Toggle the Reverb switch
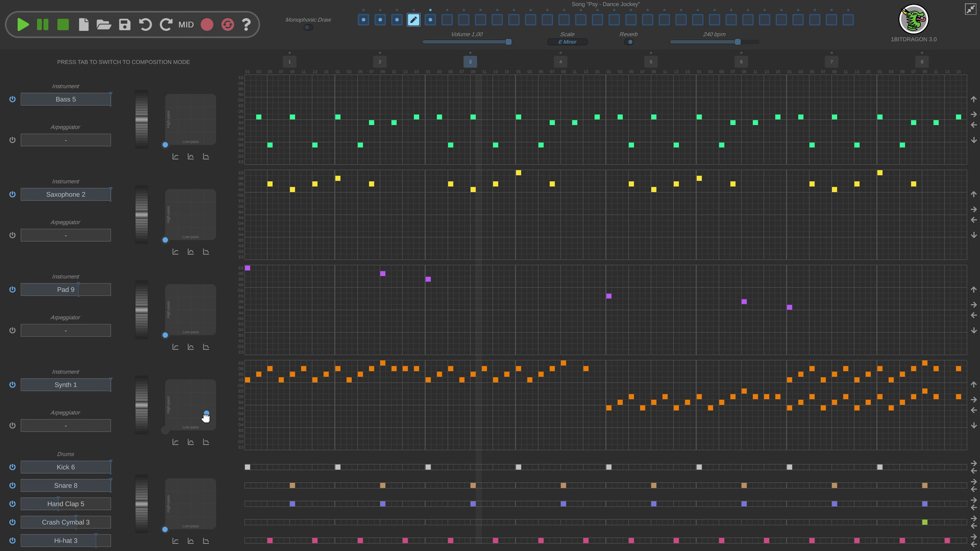 click(629, 42)
